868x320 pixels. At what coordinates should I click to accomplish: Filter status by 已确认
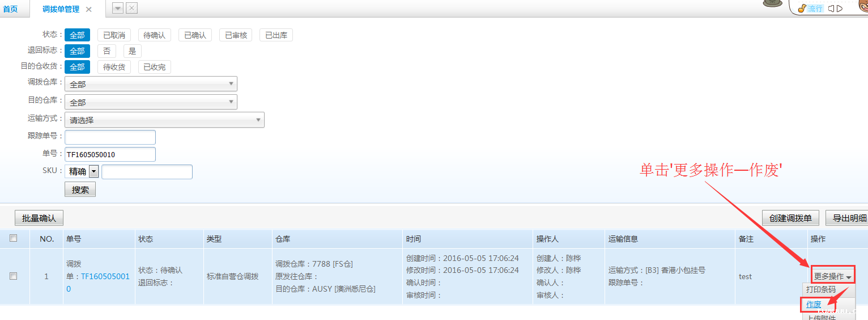(195, 35)
